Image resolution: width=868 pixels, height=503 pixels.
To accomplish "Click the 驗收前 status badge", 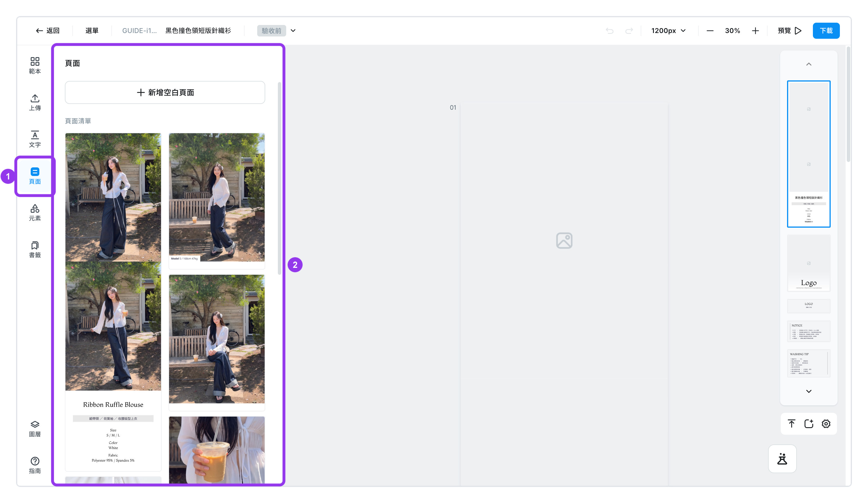I will (x=272, y=31).
